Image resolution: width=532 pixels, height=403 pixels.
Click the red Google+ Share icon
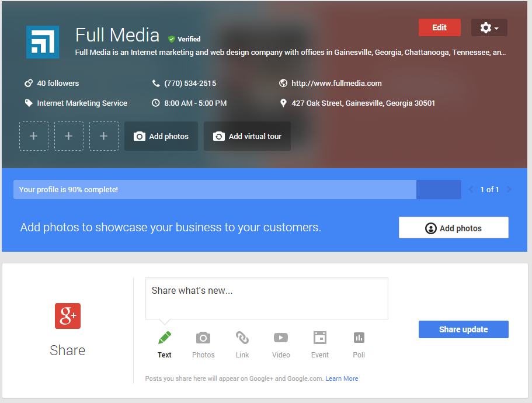click(x=68, y=316)
